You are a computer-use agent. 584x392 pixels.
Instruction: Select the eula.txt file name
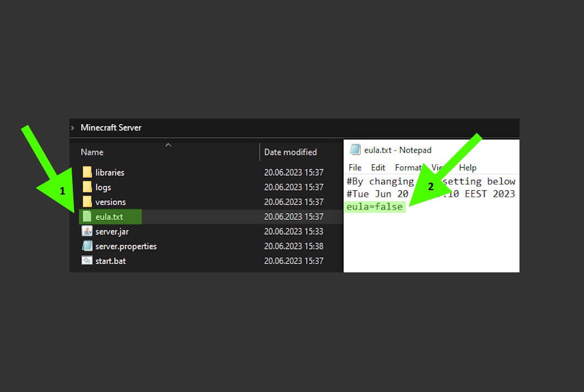pos(109,217)
